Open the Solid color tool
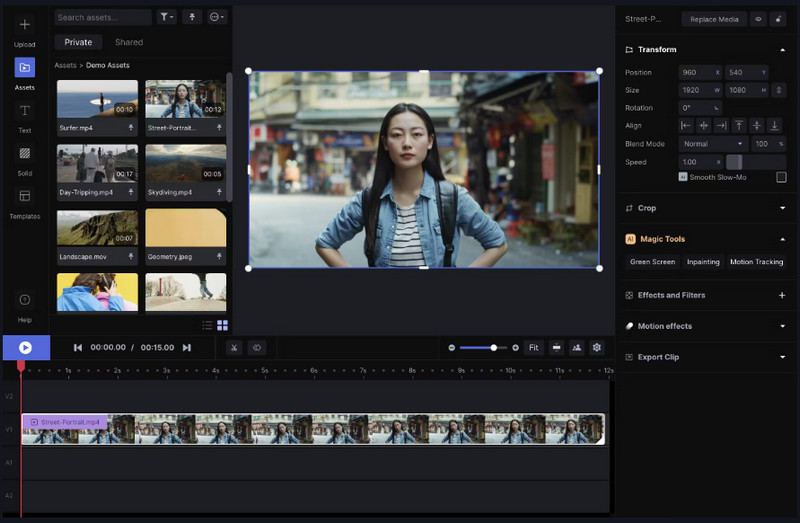 point(25,158)
